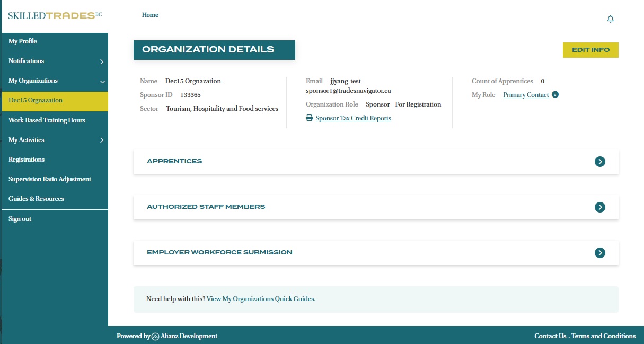This screenshot has width=644, height=344.
Task: Expand the My Activities sidebar chevron
Action: tap(102, 140)
